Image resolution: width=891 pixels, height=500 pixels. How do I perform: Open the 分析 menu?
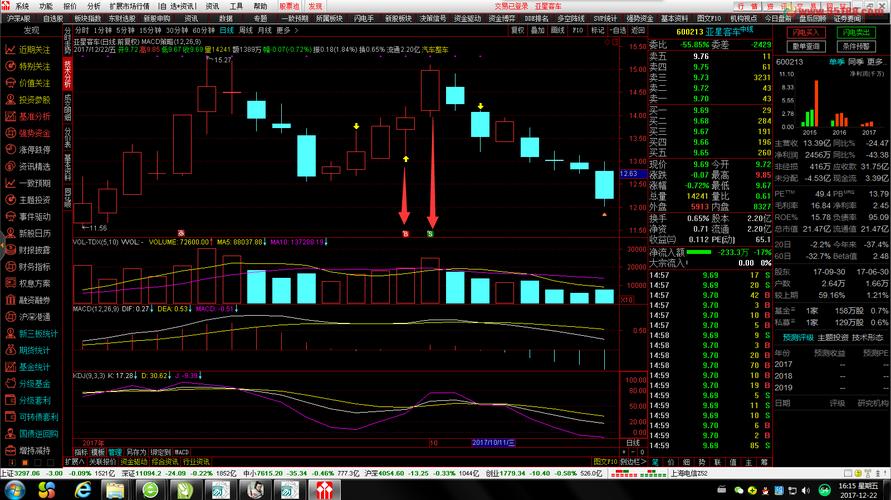coord(94,6)
